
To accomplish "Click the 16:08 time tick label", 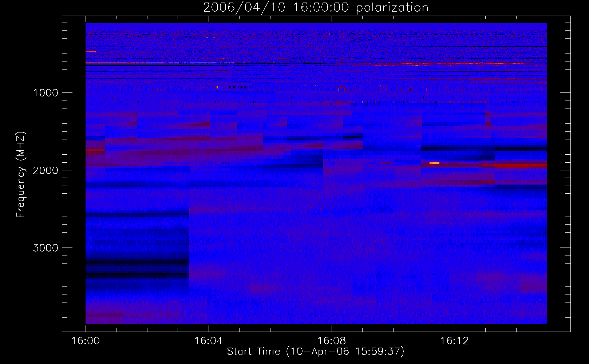I will point(332,341).
